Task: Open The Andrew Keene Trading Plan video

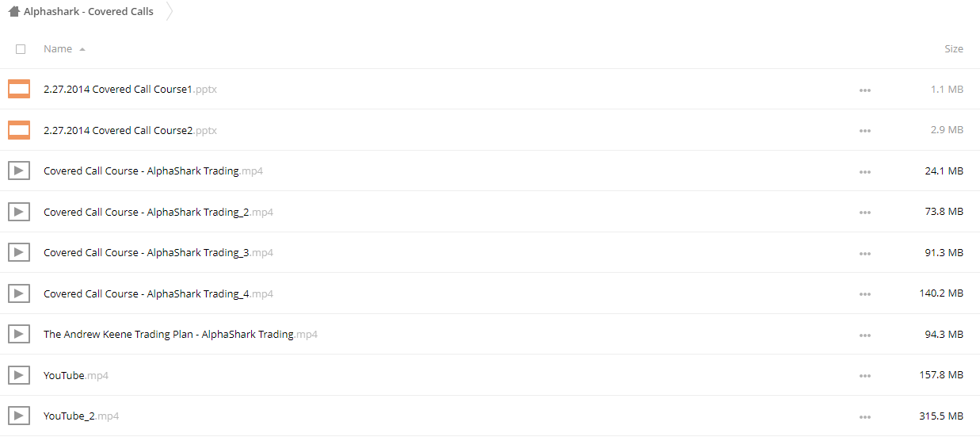Action: (x=181, y=335)
